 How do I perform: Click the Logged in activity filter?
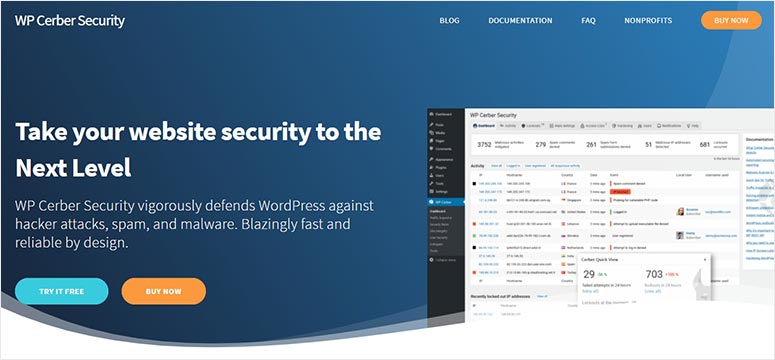(513, 166)
